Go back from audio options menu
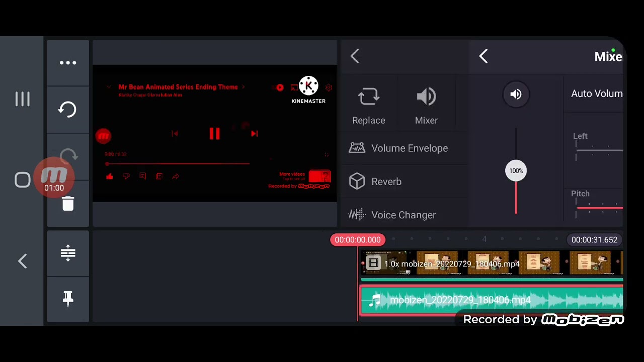644x362 pixels. 355,56
